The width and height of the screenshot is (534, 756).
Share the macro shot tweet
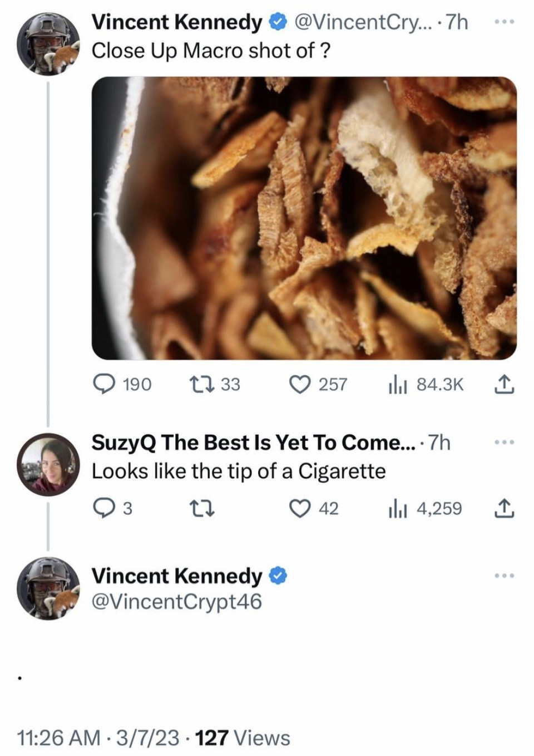coord(503,384)
